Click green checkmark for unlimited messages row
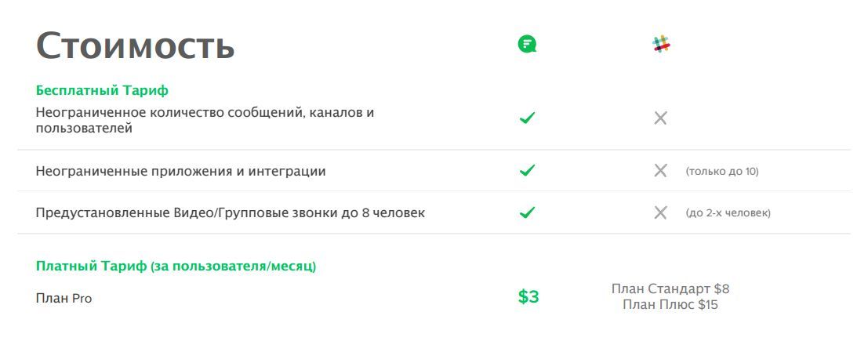The image size is (868, 352). pyautogui.click(x=527, y=118)
